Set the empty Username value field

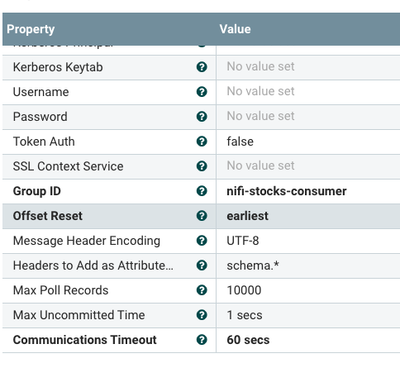[x=308, y=92]
